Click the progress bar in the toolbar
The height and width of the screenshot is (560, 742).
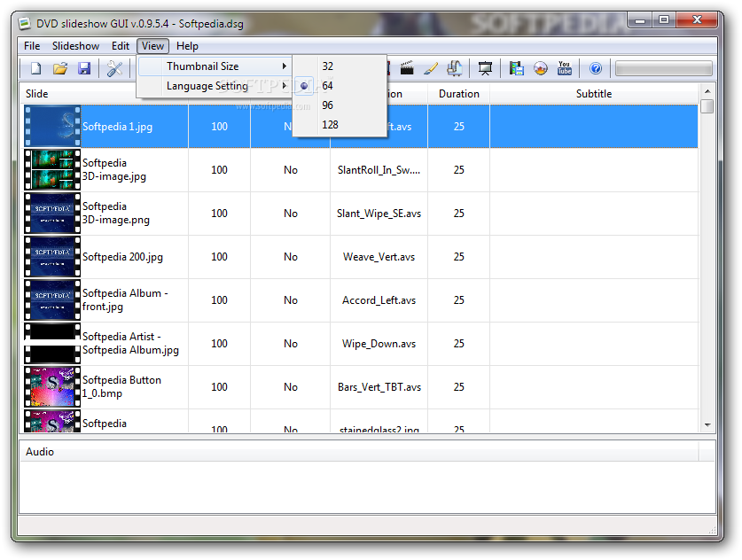663,68
